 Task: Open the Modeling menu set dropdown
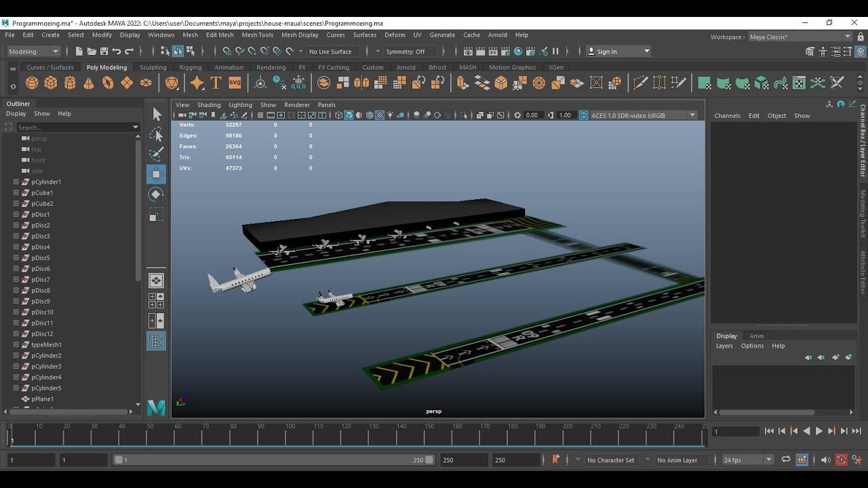click(x=34, y=52)
